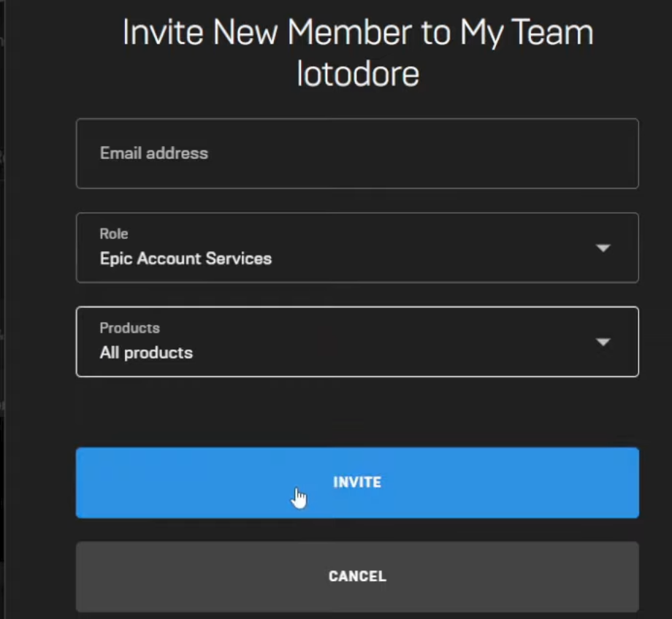Select the Epic Account Services role value
Viewport: 672px width, 619px height.
(x=186, y=258)
